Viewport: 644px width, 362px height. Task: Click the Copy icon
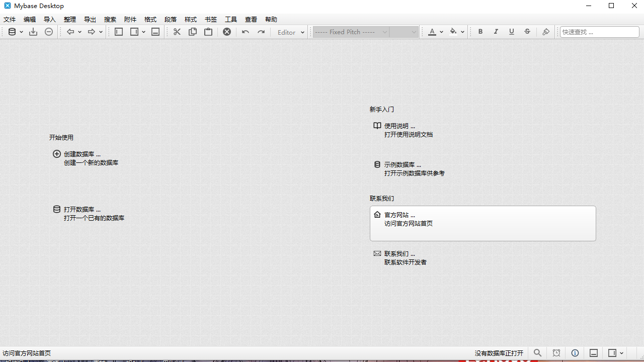pyautogui.click(x=192, y=32)
